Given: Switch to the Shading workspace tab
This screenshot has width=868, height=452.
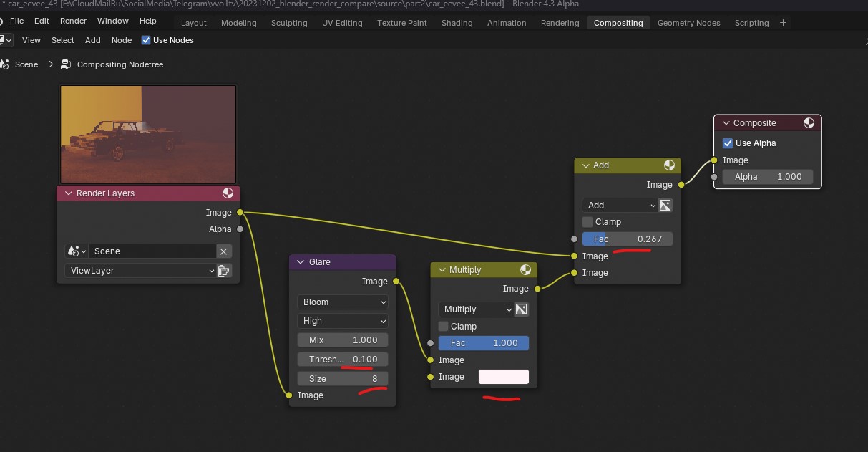Looking at the screenshot, I should (x=457, y=23).
